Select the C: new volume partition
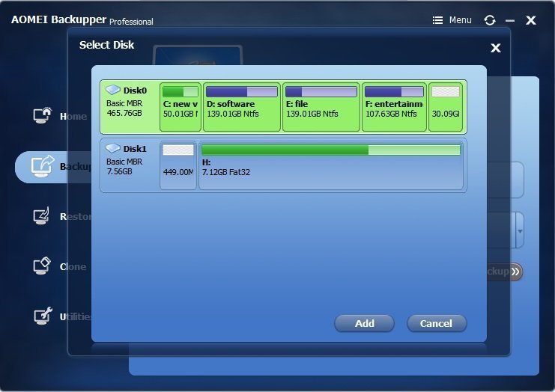 181,107
